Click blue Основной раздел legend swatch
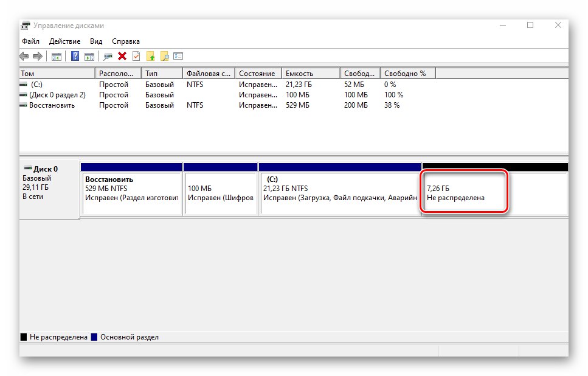This screenshot has height=376, width=588. pyautogui.click(x=94, y=337)
